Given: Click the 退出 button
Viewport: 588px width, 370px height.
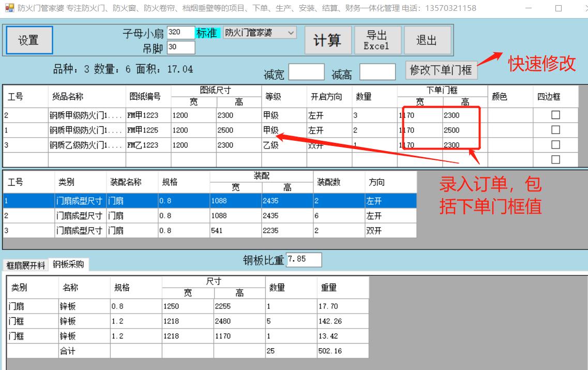Looking at the screenshot, I should (x=428, y=40).
